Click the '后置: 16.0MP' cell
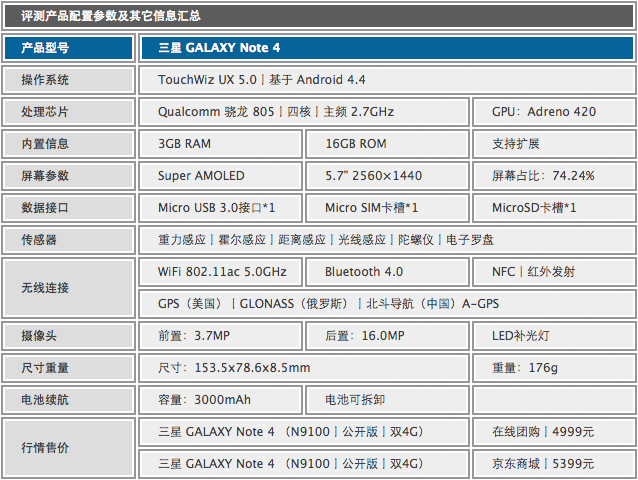Image resolution: width=638 pixels, height=480 pixels. click(x=387, y=336)
